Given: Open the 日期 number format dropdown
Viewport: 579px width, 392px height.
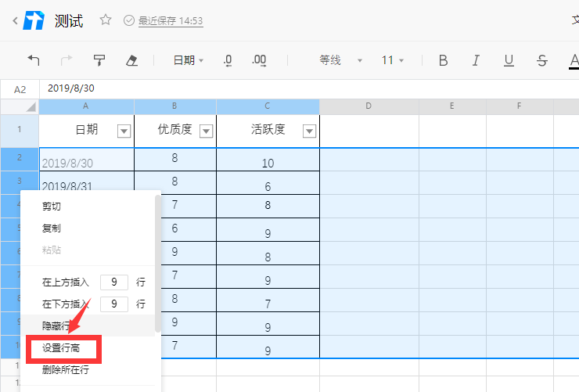Looking at the screenshot, I should click(x=188, y=60).
